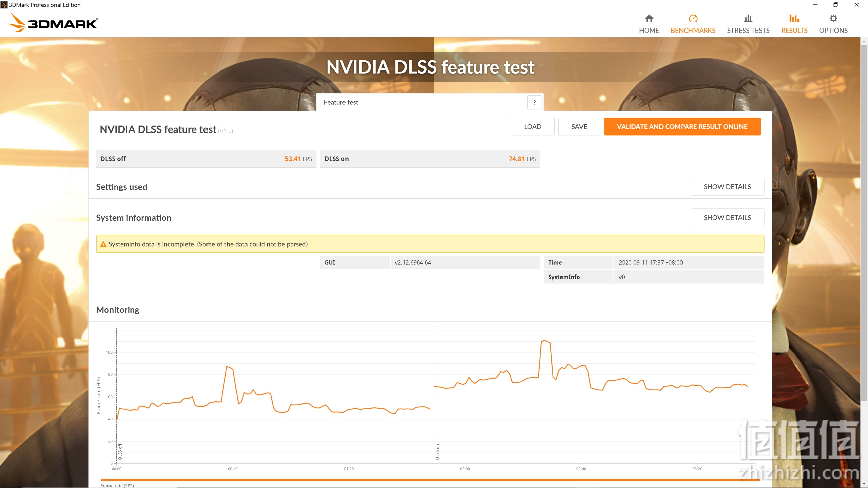Click the Options gear icon
This screenshot has height=488, width=868.
[x=833, y=18]
